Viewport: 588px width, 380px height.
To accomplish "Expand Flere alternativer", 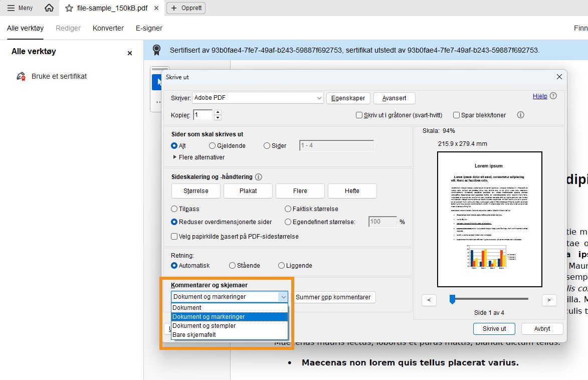I will (x=198, y=157).
